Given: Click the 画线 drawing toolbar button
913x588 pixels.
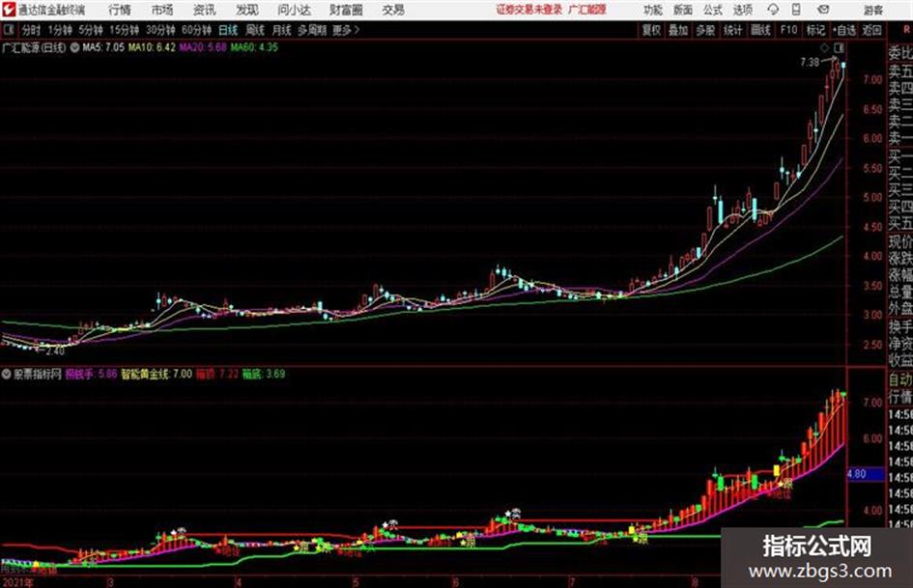Looking at the screenshot, I should point(760,30).
